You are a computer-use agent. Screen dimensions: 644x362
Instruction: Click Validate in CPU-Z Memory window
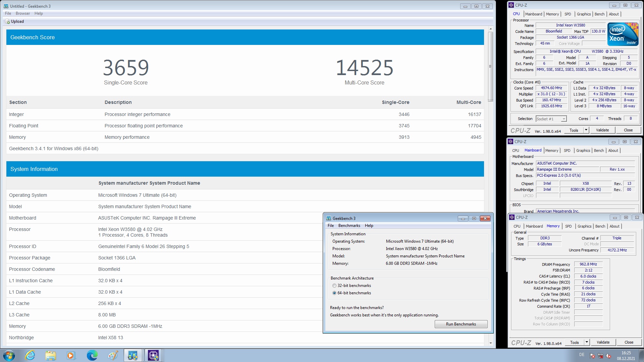(603, 342)
